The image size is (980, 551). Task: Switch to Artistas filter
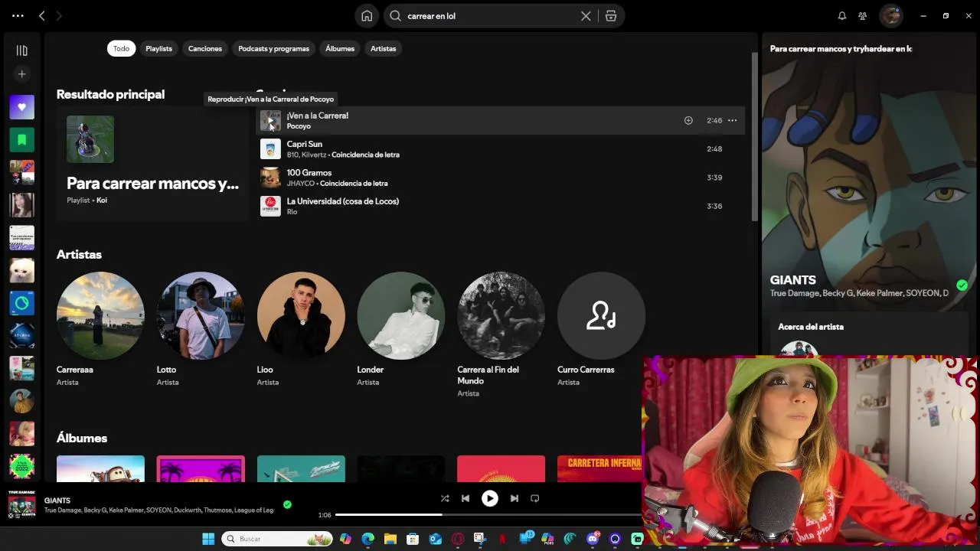point(384,48)
